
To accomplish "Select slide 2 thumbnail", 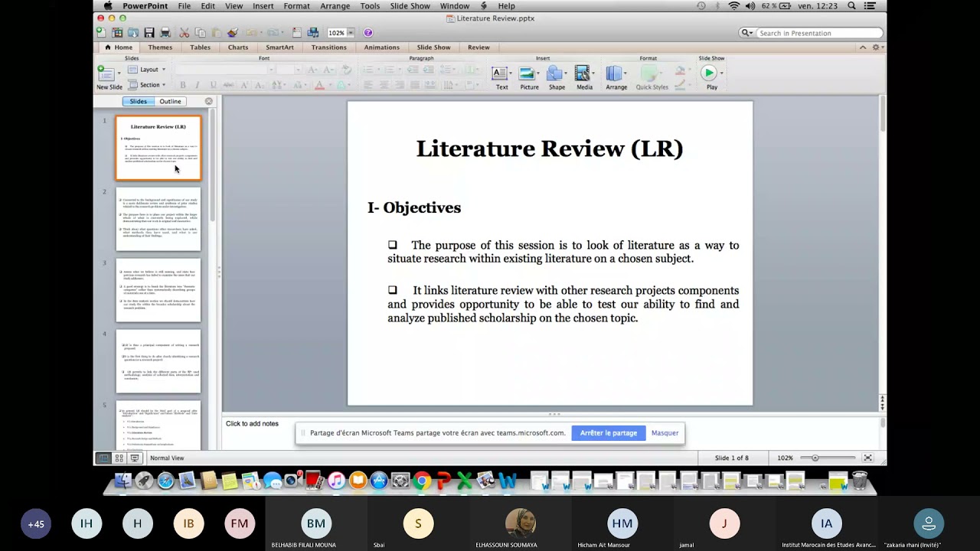I will 158,219.
